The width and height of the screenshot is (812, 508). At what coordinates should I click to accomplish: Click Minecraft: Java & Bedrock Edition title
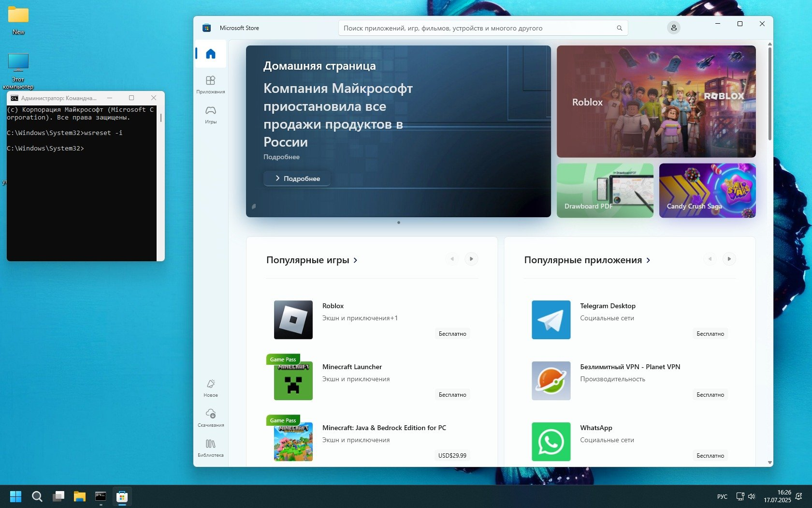(384, 428)
